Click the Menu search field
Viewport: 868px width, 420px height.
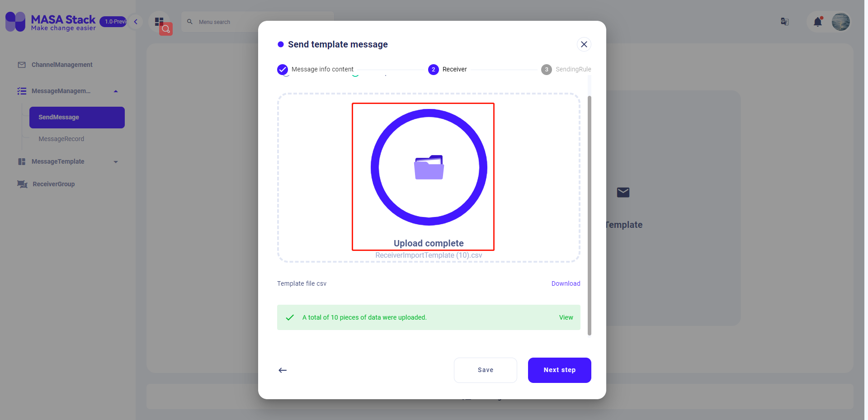(258, 22)
